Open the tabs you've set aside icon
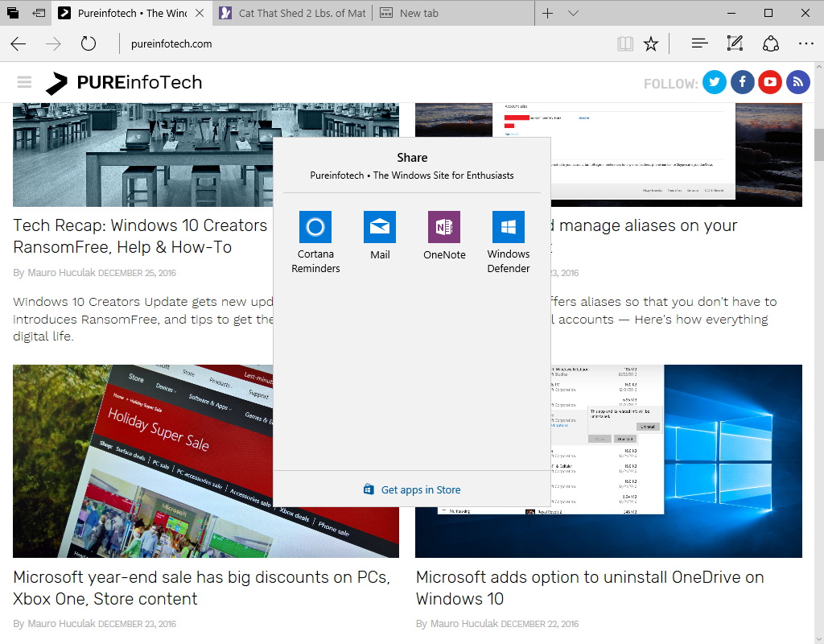Screen dimensions: 824x644 (x=13, y=13)
